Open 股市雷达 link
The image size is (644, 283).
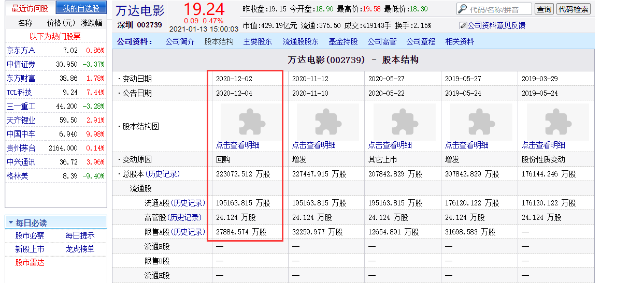30,262
